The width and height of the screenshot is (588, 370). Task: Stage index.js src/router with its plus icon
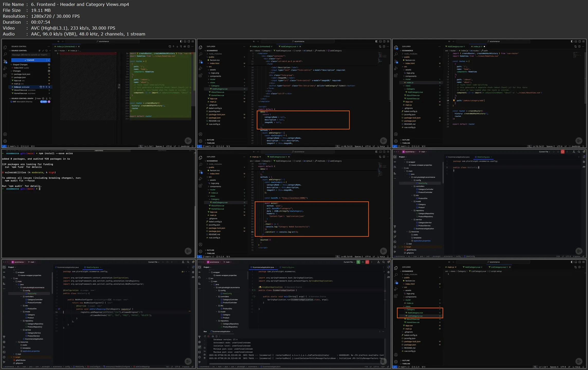[x=46, y=87]
